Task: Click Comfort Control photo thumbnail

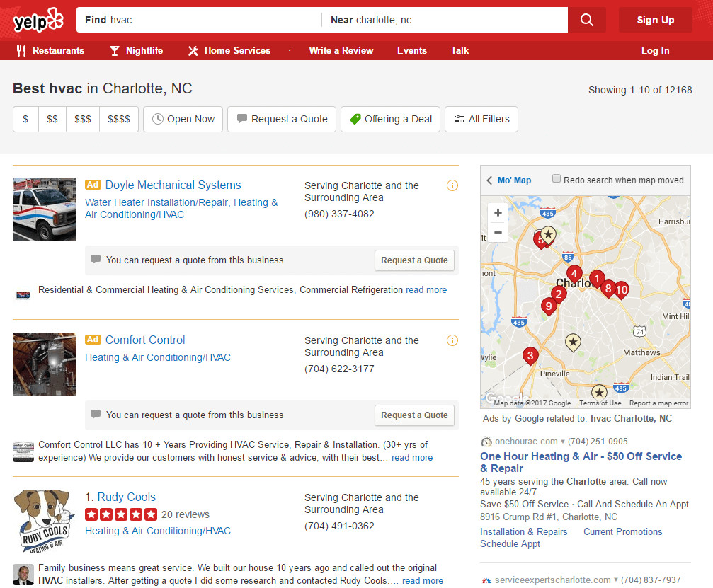Action: click(45, 364)
